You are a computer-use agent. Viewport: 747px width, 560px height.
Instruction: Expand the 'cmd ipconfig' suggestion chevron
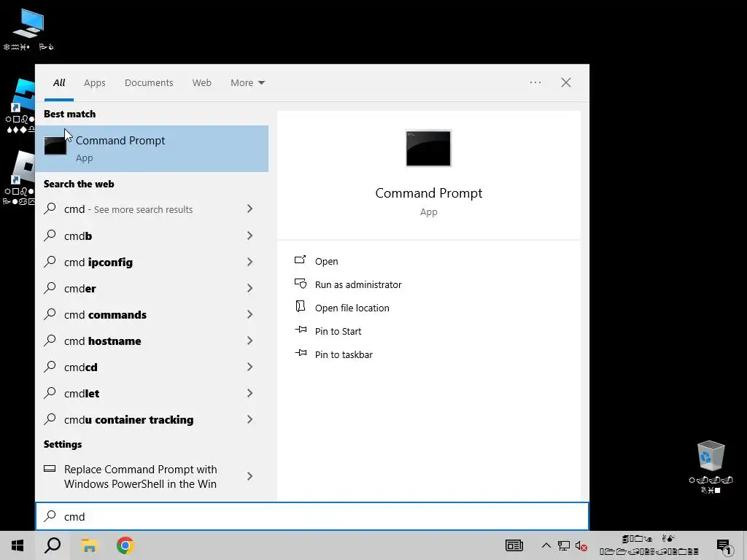[x=249, y=262]
